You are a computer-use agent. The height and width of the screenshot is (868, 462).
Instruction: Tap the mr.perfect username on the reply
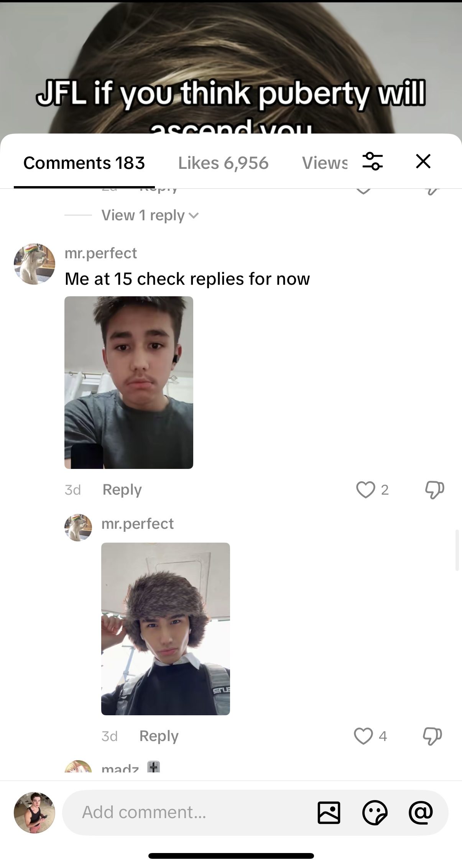138,524
